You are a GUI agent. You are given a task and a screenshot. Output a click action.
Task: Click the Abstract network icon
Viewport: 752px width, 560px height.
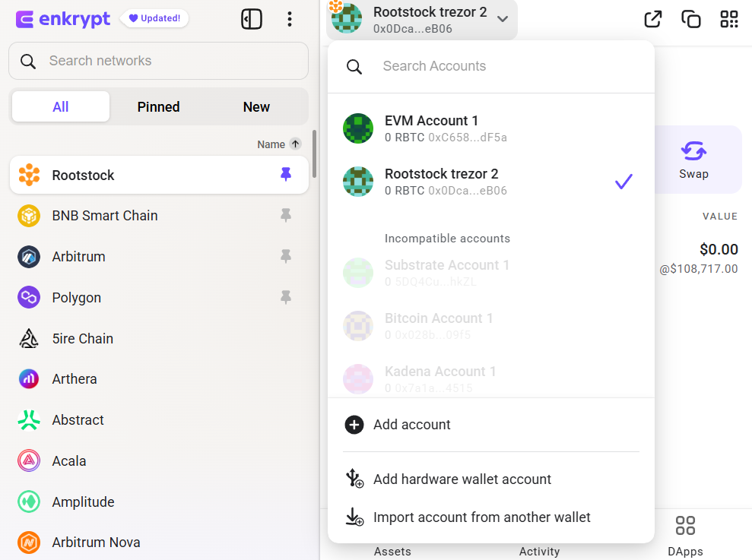[x=29, y=420]
